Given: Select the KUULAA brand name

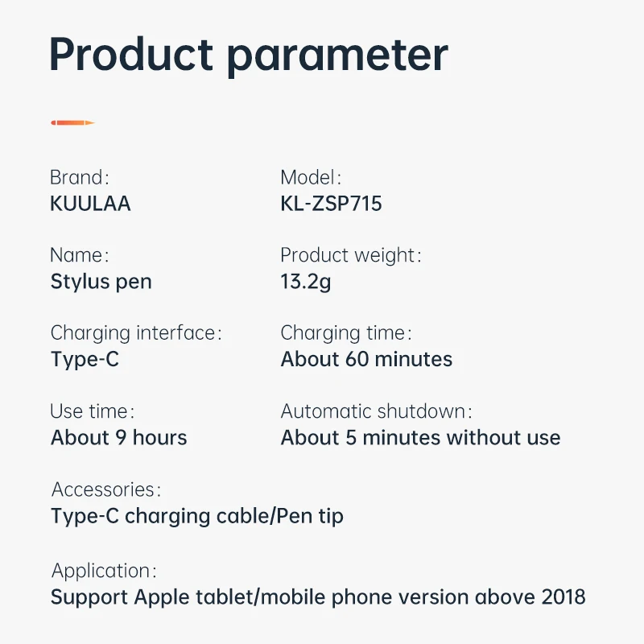Looking at the screenshot, I should 90,204.
